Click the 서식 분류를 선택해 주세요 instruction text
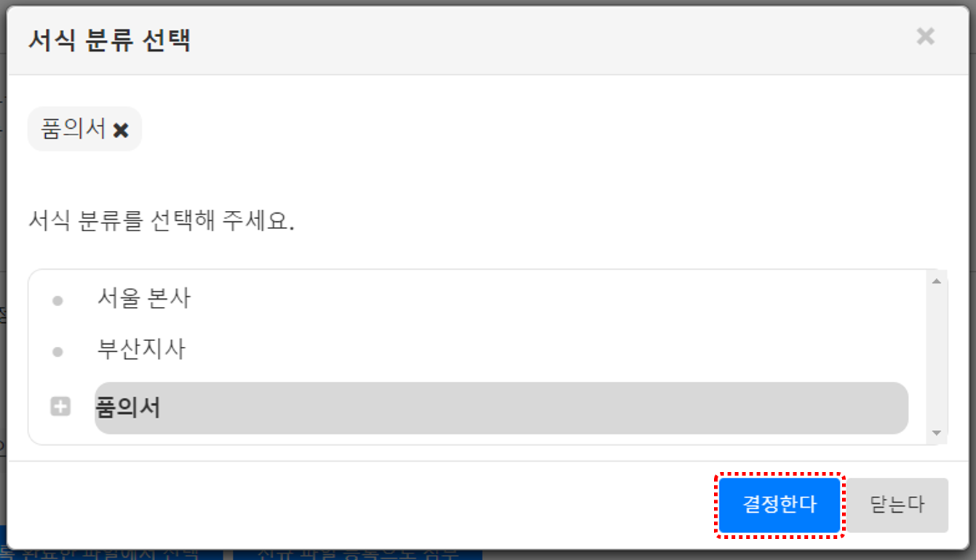Image resolution: width=976 pixels, height=560 pixels. 161,220
